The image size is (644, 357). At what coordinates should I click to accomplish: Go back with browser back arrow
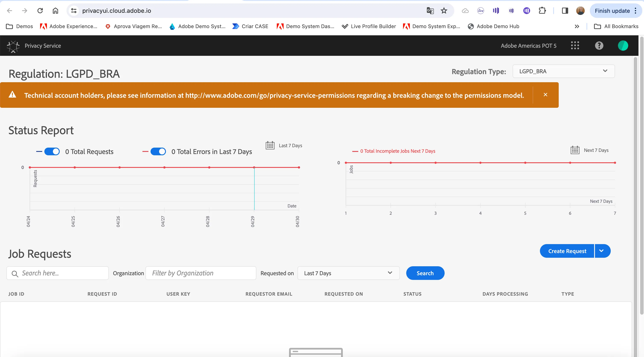[x=10, y=10]
